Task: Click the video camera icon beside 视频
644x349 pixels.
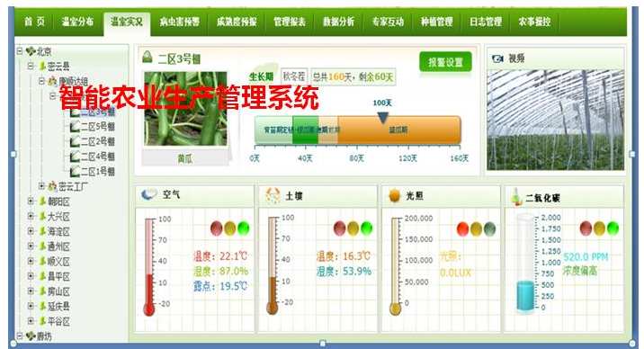Action: pyautogui.click(x=497, y=58)
